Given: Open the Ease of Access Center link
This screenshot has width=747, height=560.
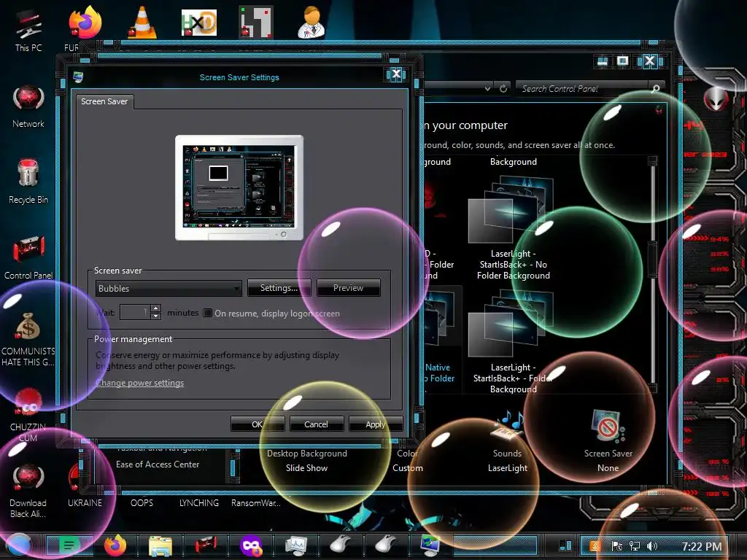Looking at the screenshot, I should [158, 464].
